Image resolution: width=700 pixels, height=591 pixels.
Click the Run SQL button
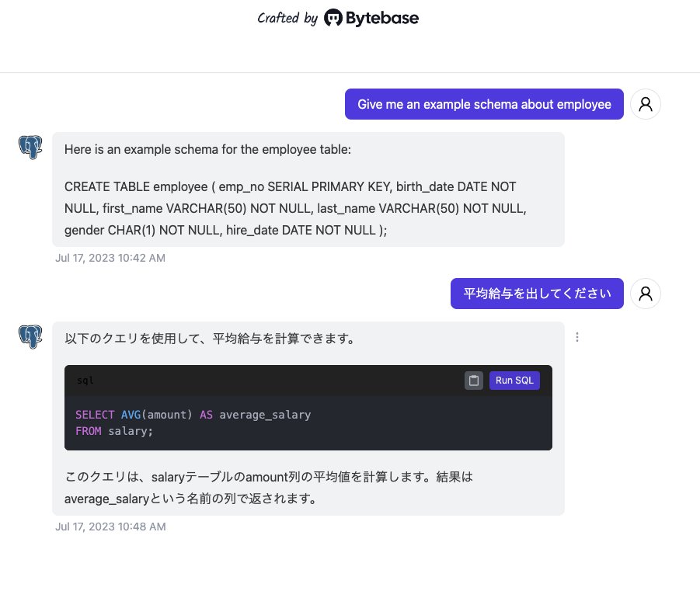[514, 381]
